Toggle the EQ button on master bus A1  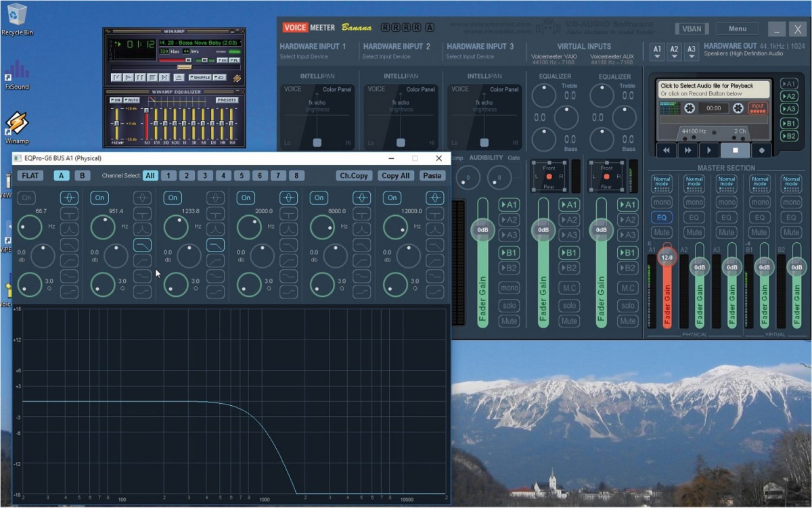coord(662,218)
